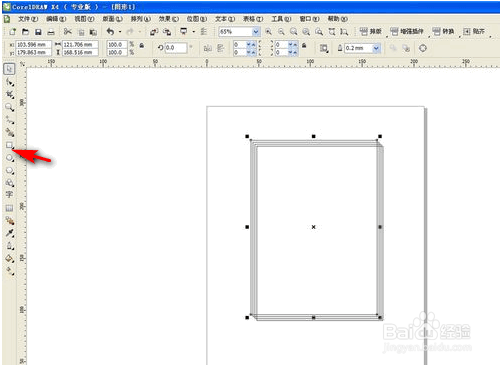The width and height of the screenshot is (500, 365).
Task: Click the Convert to Curves icon
Action: point(423,48)
